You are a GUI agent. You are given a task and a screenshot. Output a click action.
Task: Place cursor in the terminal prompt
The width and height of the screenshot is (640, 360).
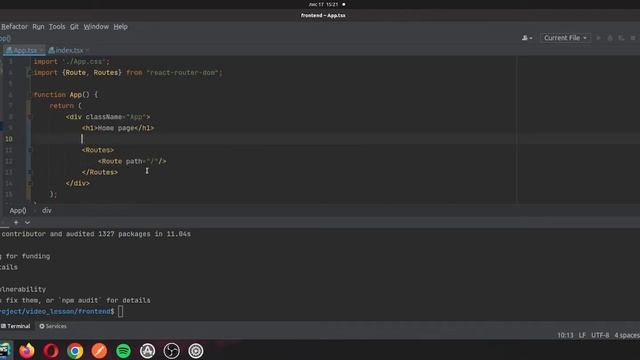click(120, 311)
